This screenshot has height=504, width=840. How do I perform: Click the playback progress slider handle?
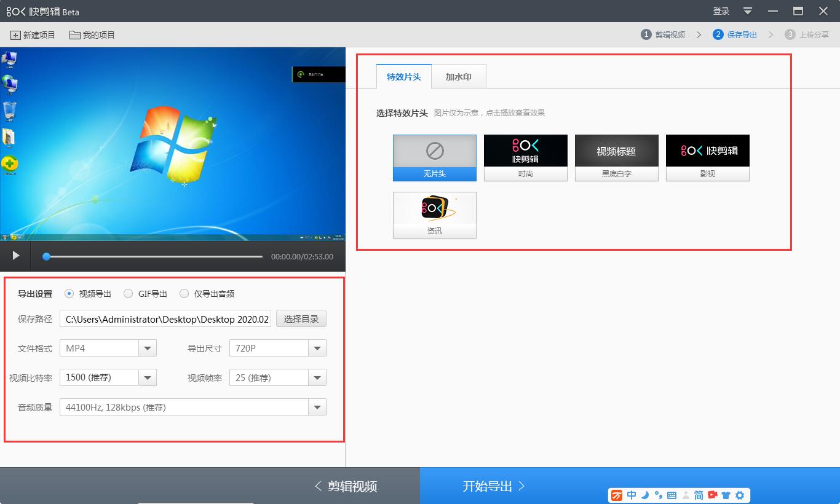[46, 256]
